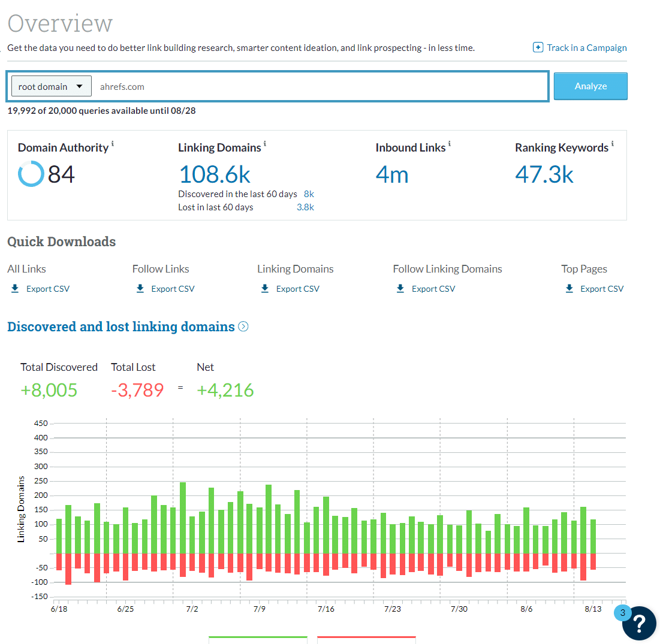
Task: Click the download icon under Top Pages
Action: (x=569, y=289)
